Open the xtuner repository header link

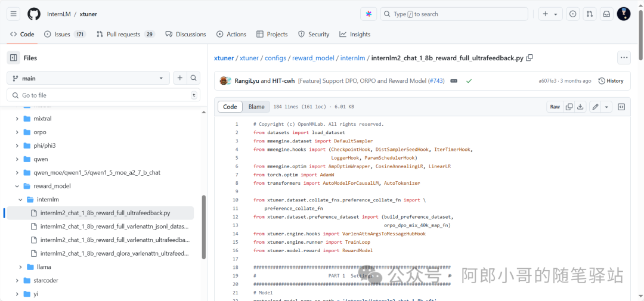pos(88,14)
